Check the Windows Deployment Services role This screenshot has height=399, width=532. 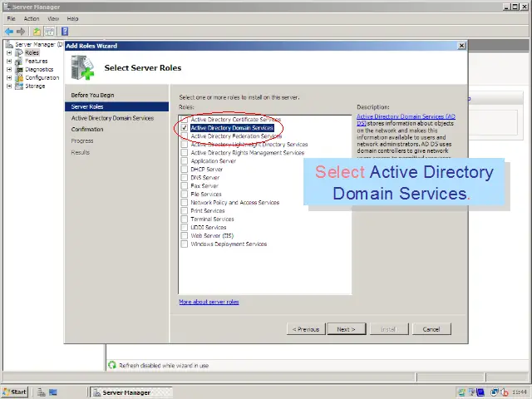[185, 244]
